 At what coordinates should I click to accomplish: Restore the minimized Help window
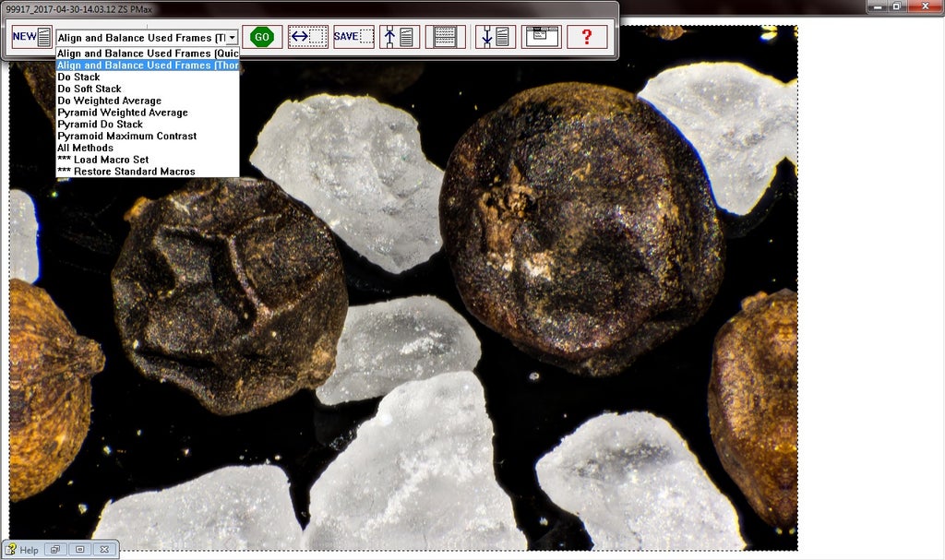point(55,550)
